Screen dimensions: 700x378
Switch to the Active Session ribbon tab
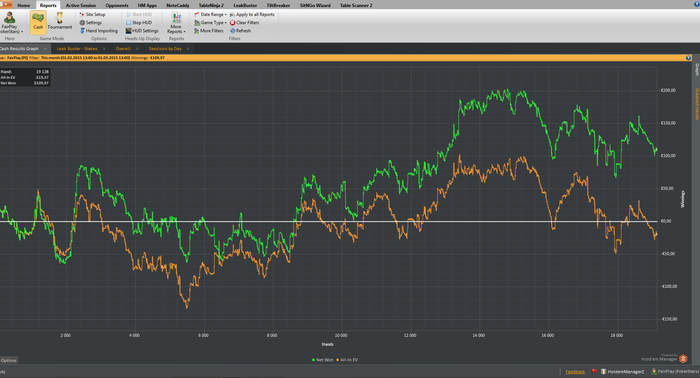tap(81, 5)
